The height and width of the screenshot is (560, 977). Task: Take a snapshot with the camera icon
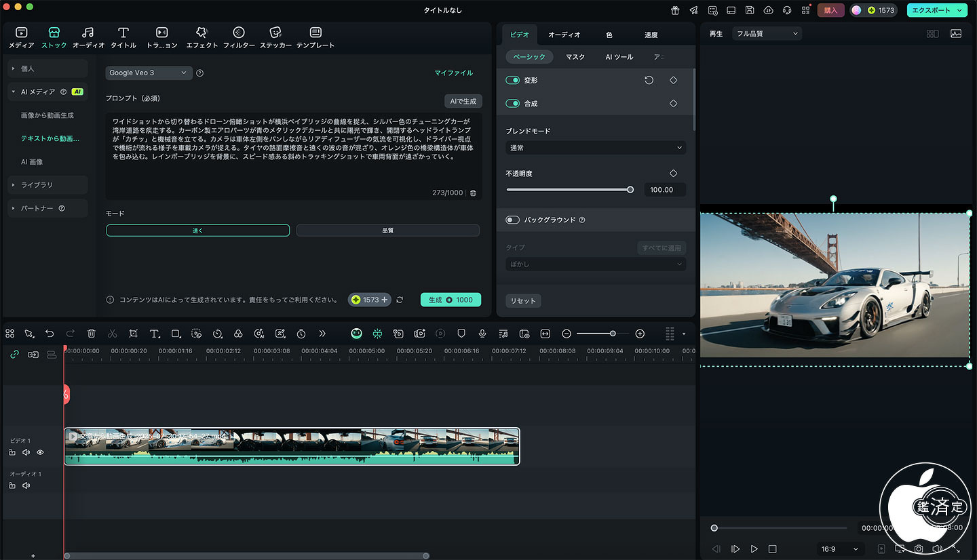pos(919,548)
